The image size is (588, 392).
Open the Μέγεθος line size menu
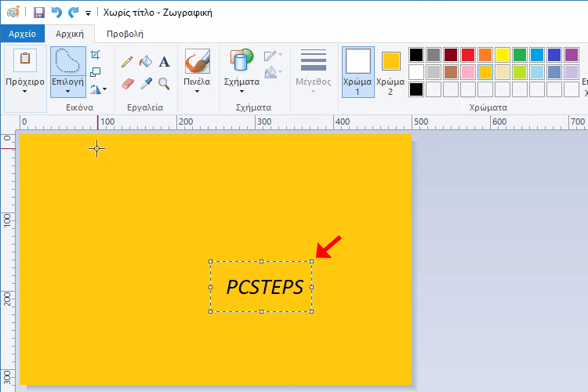[x=313, y=71]
